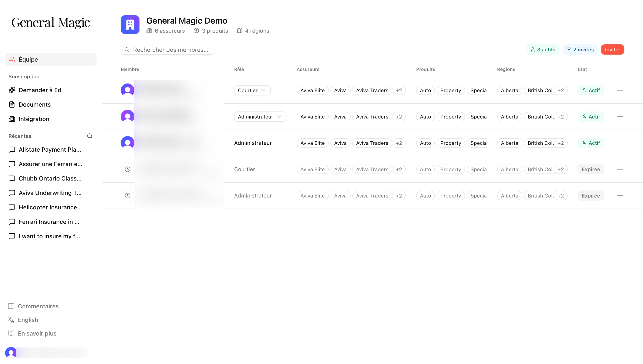This screenshot has height=364, width=643.
Task: Open more options for the expired Administrateur invite
Action: click(620, 196)
